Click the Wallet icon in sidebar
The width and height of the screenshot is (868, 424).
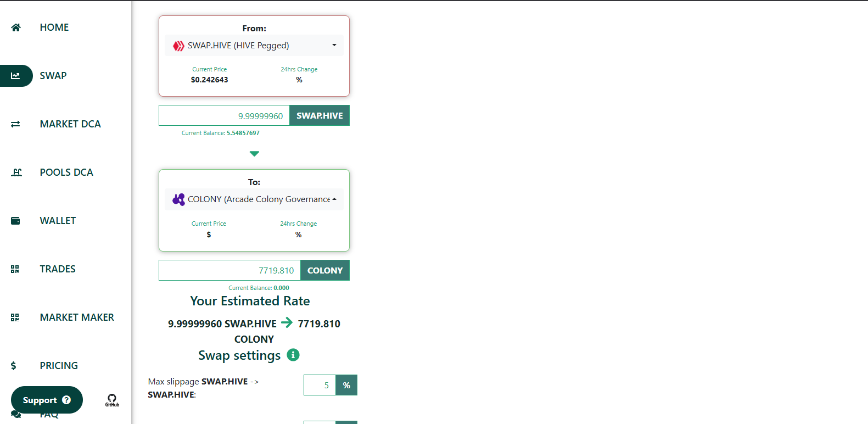(x=15, y=221)
